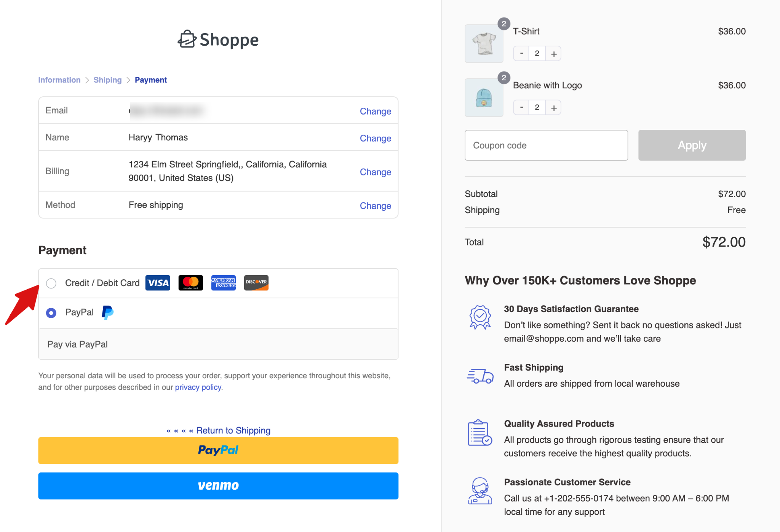Click the 'Haryy Thomas' name value
The height and width of the screenshot is (532, 780).
158,137
